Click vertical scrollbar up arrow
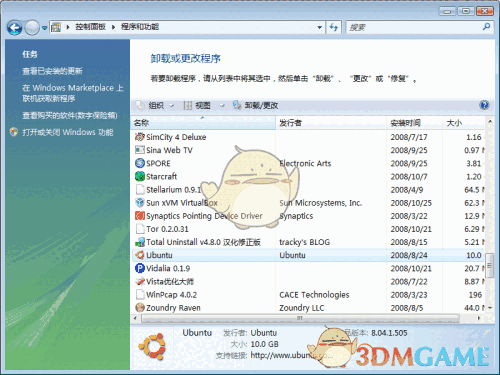 click(x=490, y=122)
